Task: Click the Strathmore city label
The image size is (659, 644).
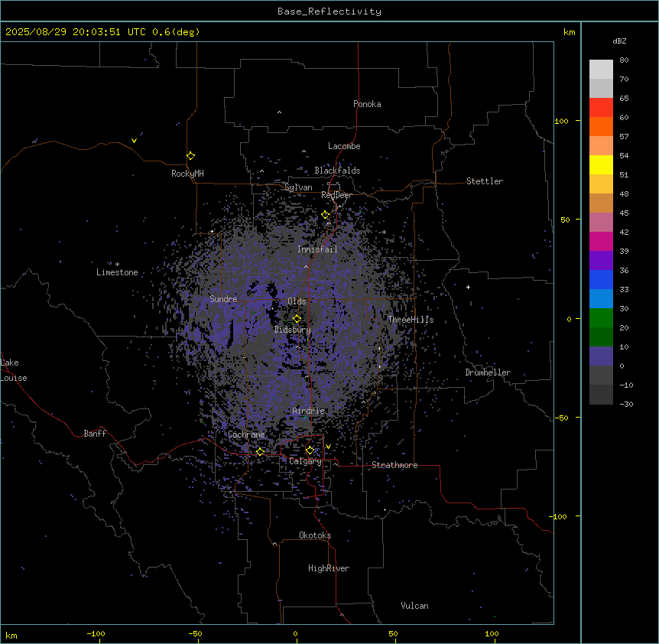Action: pyautogui.click(x=394, y=465)
